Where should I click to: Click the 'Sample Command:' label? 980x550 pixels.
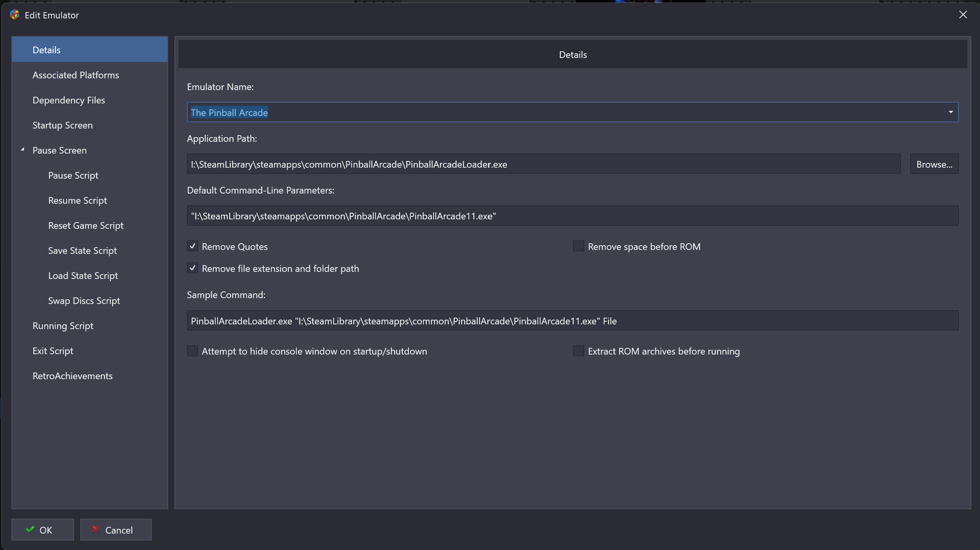(226, 295)
